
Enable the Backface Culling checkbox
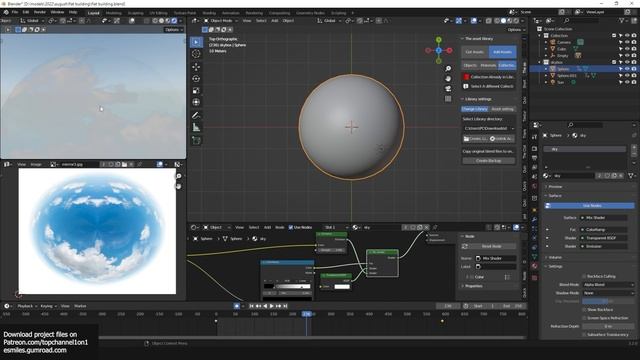click(584, 276)
